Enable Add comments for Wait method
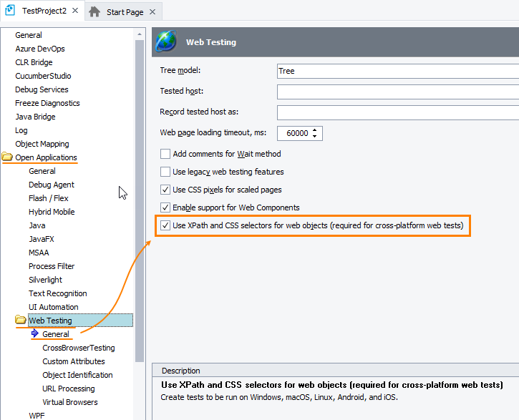 [165, 154]
